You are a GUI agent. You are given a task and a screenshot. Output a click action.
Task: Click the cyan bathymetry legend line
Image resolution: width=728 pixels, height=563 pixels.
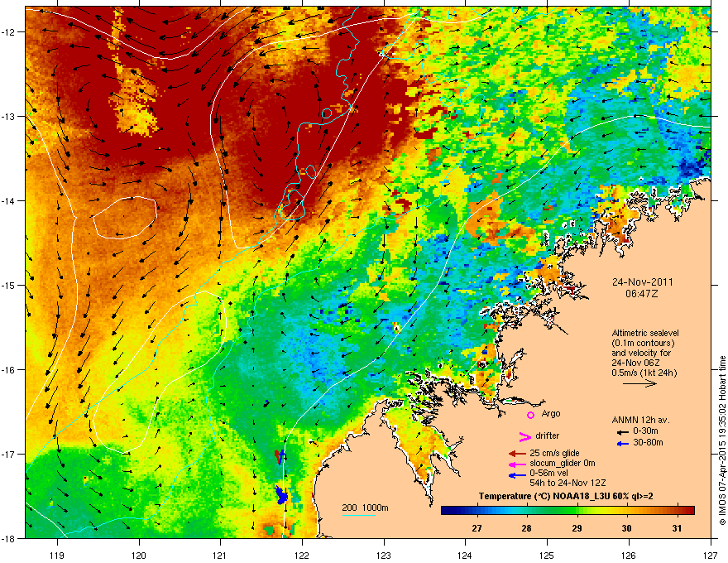click(358, 515)
